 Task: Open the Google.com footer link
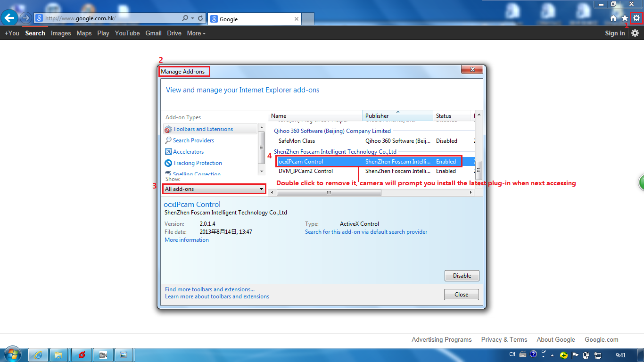point(602,339)
